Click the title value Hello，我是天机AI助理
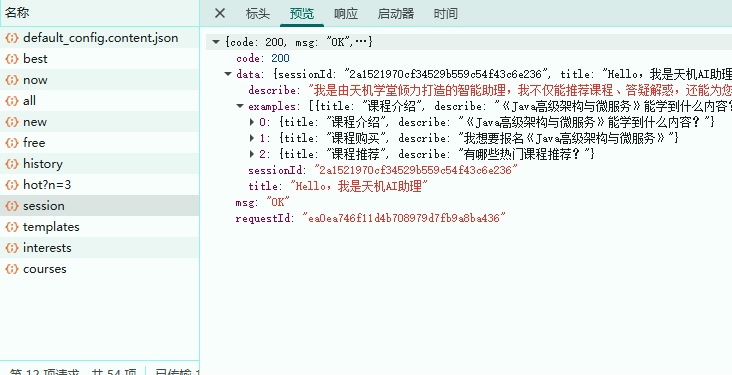This screenshot has width=732, height=375. (359, 186)
